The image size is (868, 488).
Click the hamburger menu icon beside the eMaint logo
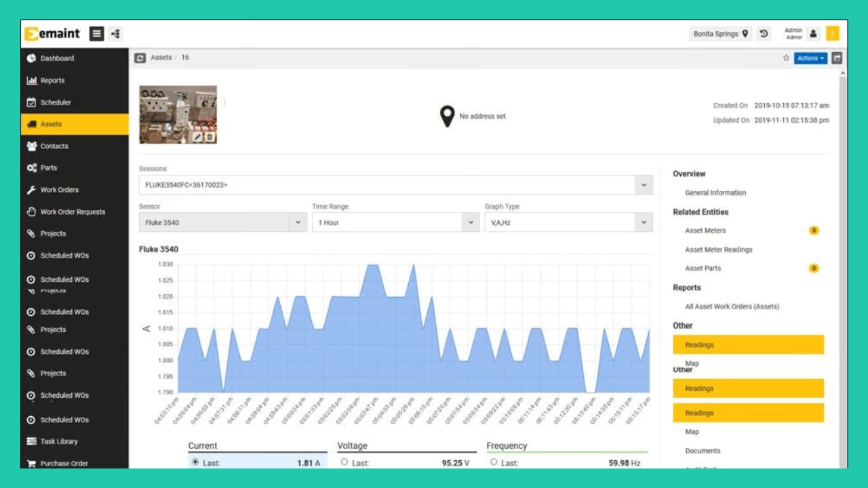[x=96, y=34]
